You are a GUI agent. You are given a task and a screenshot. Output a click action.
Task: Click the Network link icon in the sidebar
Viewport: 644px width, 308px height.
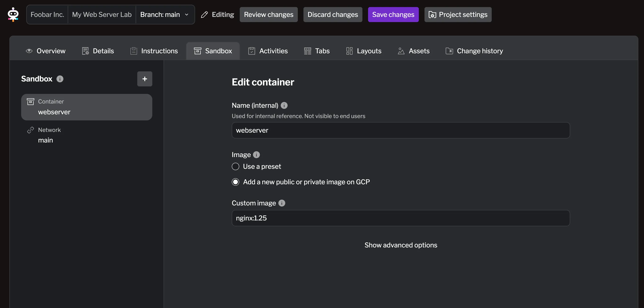click(x=31, y=130)
